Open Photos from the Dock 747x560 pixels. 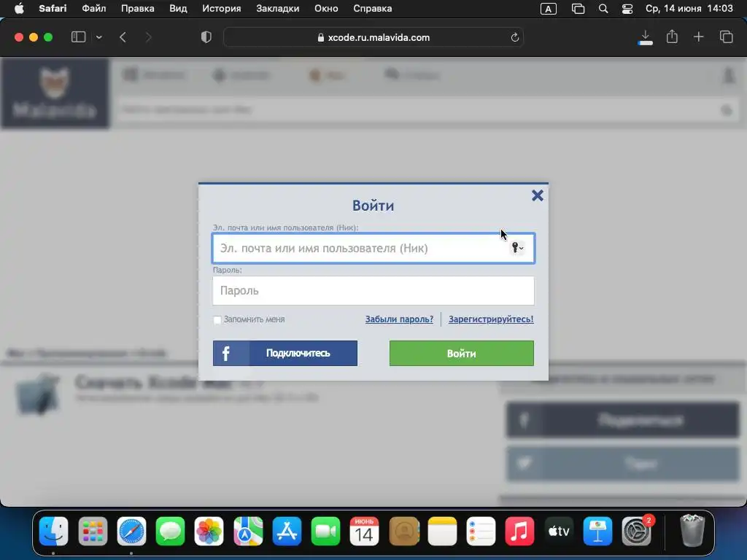coord(209,531)
